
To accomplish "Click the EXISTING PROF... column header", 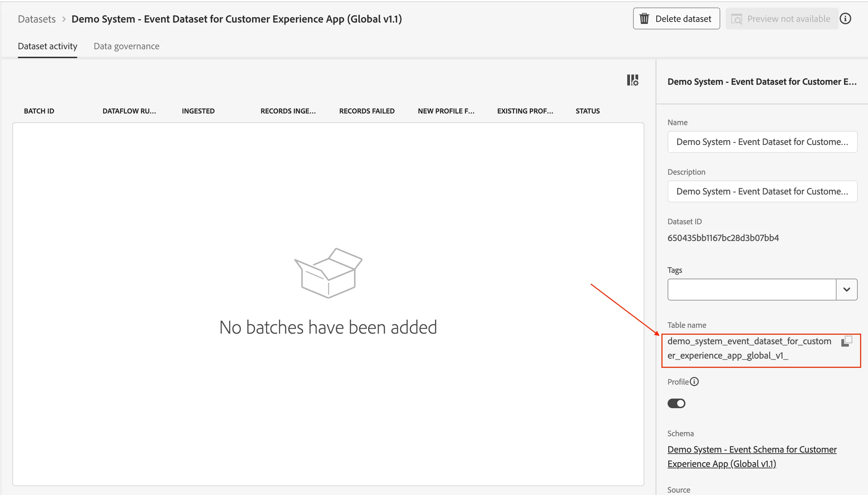I will pyautogui.click(x=525, y=111).
